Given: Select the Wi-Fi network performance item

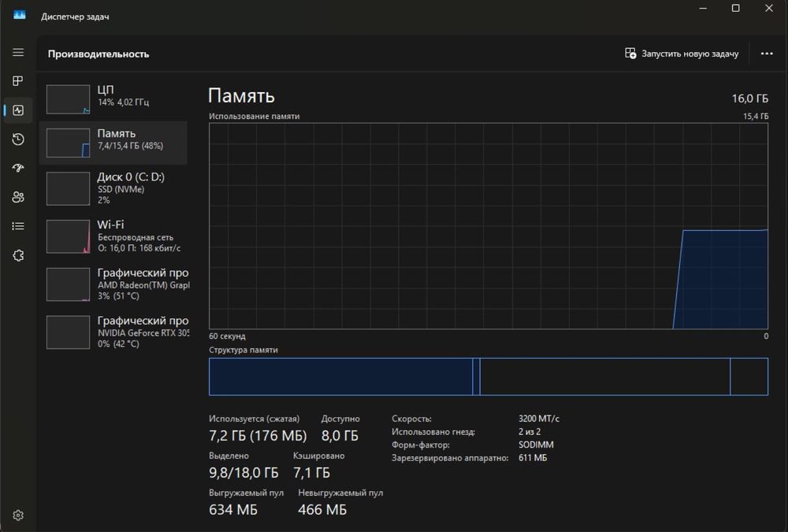Looking at the screenshot, I should [113, 236].
